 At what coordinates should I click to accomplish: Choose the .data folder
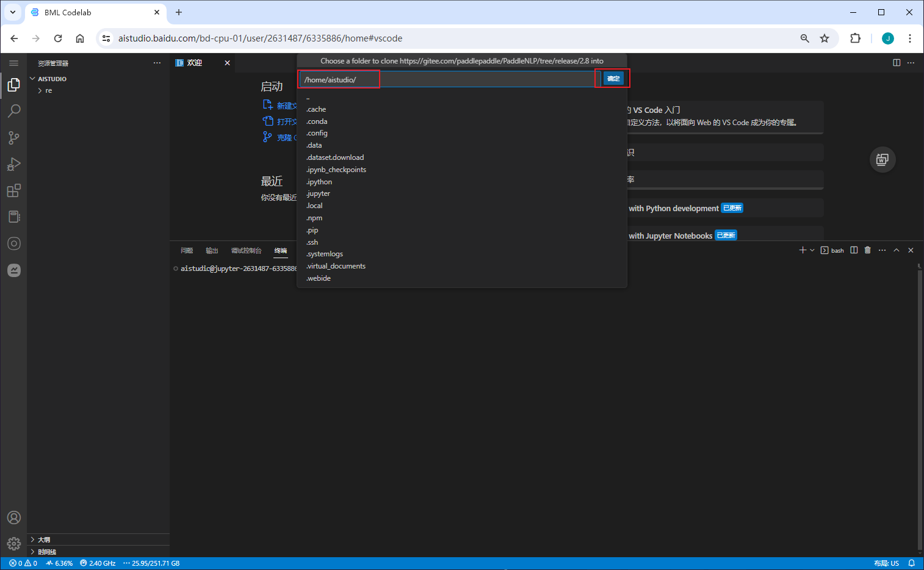[462, 145]
